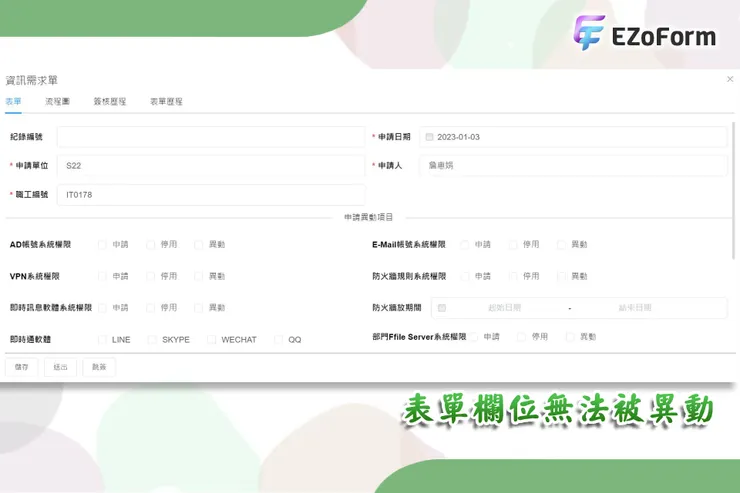This screenshot has width=740, height=493.
Task: Check 申請 for AD帳號系統權限
Action: [102, 244]
